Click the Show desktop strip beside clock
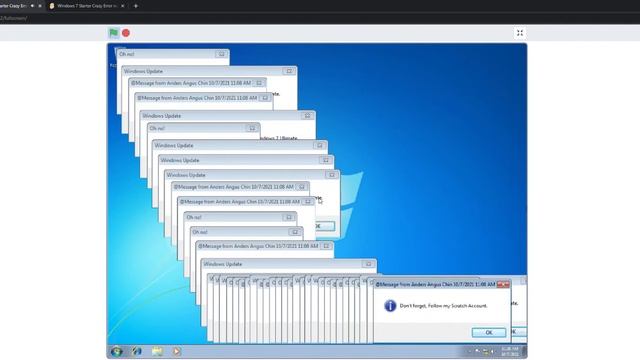Image resolution: width=640 pixels, height=360 pixels. [524, 351]
